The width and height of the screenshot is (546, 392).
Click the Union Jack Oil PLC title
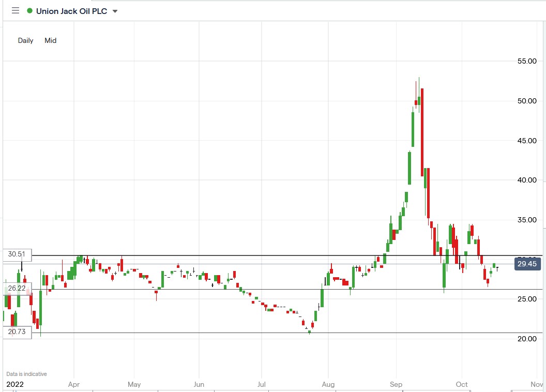pos(72,10)
